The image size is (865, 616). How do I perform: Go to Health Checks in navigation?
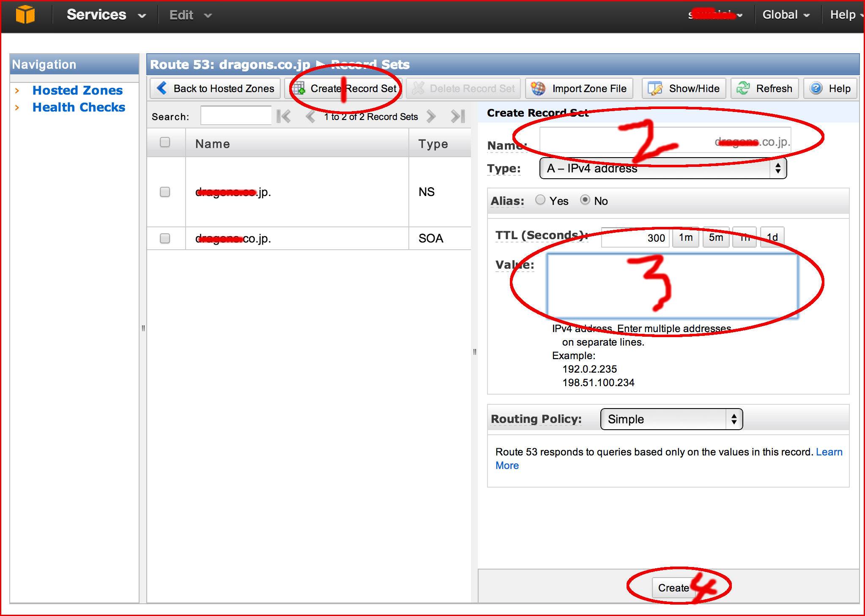click(x=79, y=107)
